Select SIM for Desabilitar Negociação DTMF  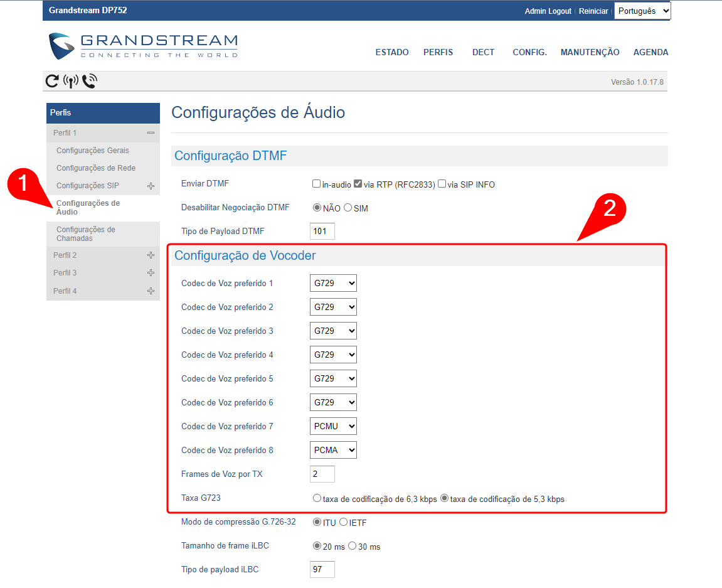pyautogui.click(x=348, y=208)
